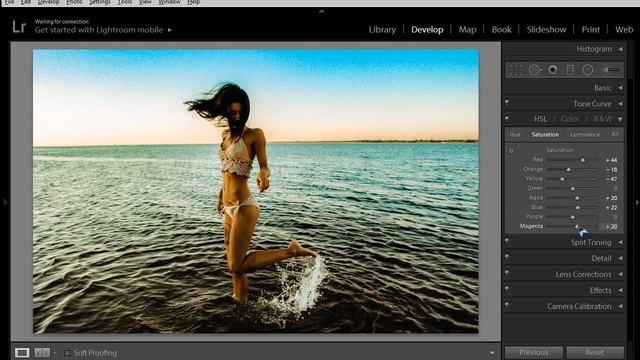Expand the Detail panel triangle
Screen dimensions: 640x360
click(x=620, y=258)
